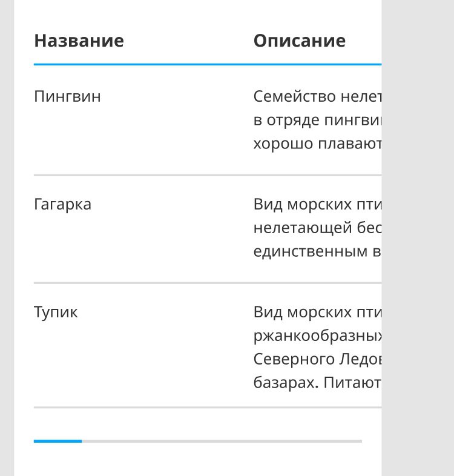Click the text line 'хорошо плавают'
454x476 pixels.
click(x=317, y=144)
